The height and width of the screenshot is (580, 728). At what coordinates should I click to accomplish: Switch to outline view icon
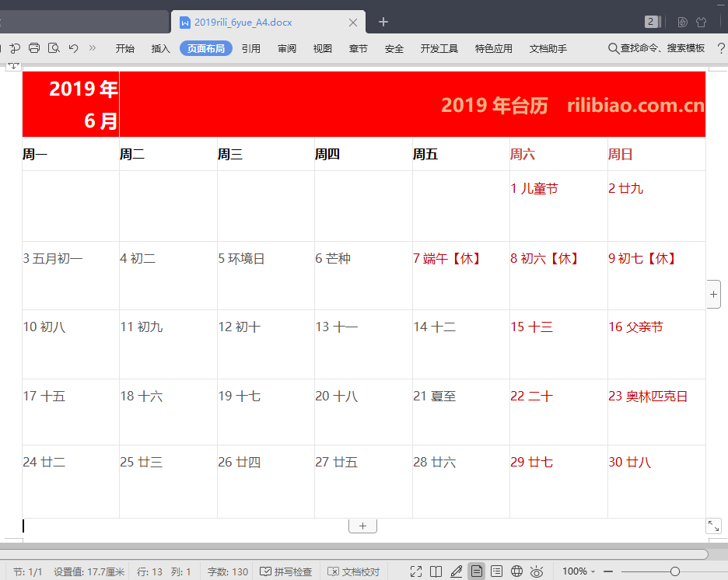(496, 571)
